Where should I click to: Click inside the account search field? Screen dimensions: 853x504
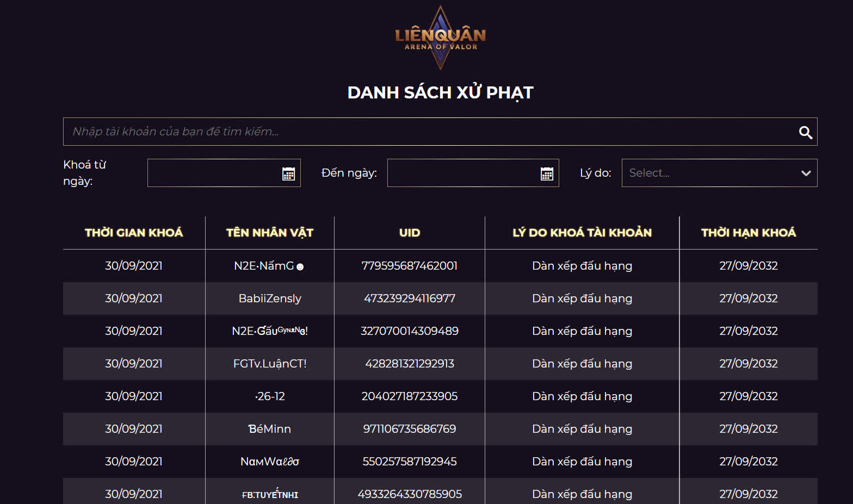coord(381,132)
